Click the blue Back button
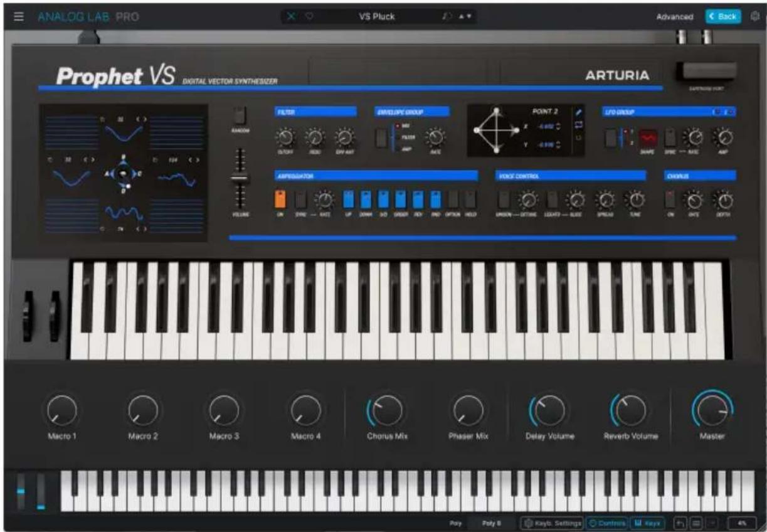Image resolution: width=767 pixels, height=532 pixels. tap(723, 17)
